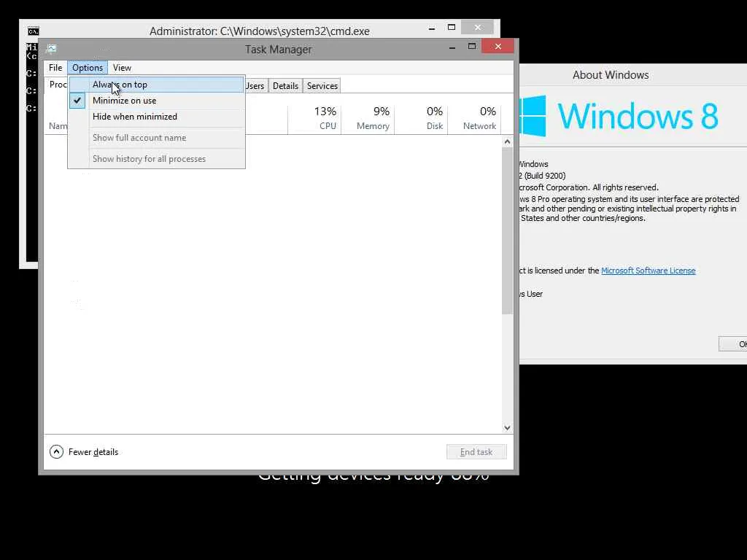The height and width of the screenshot is (560, 747).
Task: Open the Microsoft Software License link
Action: pyautogui.click(x=648, y=271)
